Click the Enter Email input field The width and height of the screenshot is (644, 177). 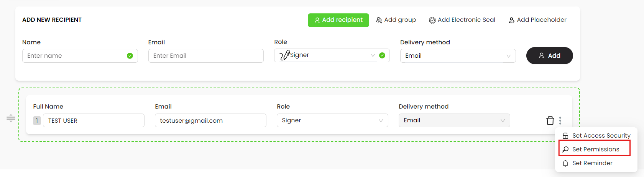[x=205, y=56]
